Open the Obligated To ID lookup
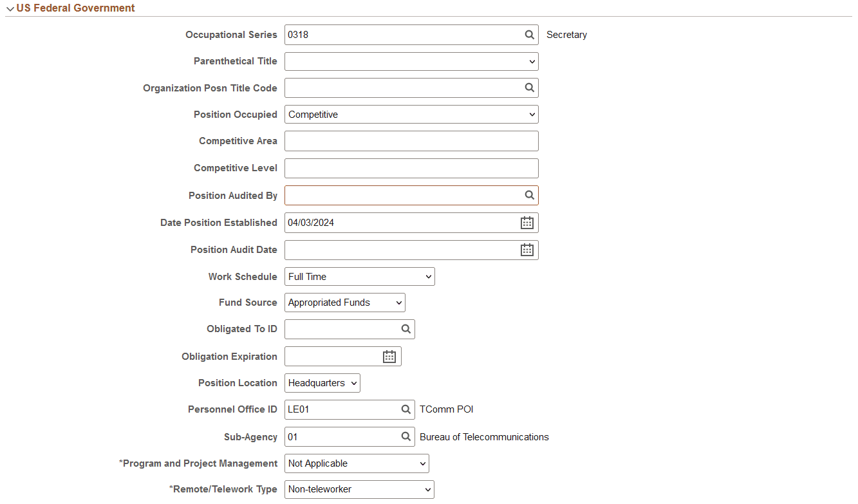 [x=406, y=329]
